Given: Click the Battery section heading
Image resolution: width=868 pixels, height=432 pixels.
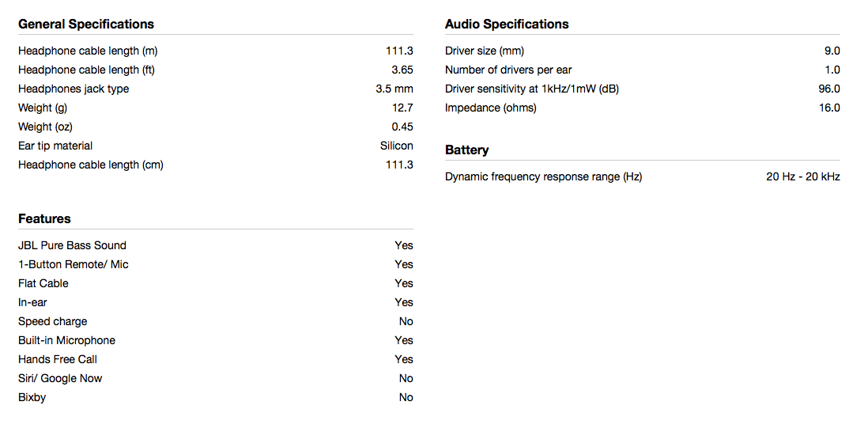Looking at the screenshot, I should tap(466, 150).
